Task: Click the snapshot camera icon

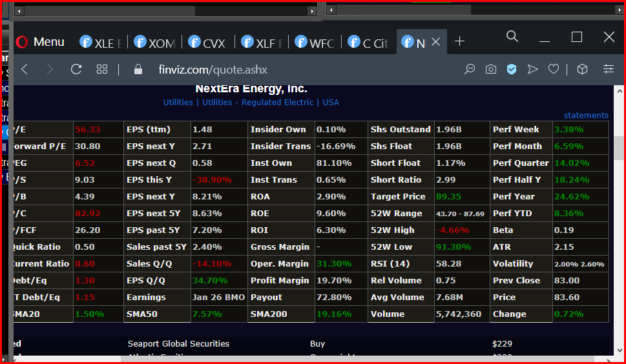Action: [x=491, y=69]
